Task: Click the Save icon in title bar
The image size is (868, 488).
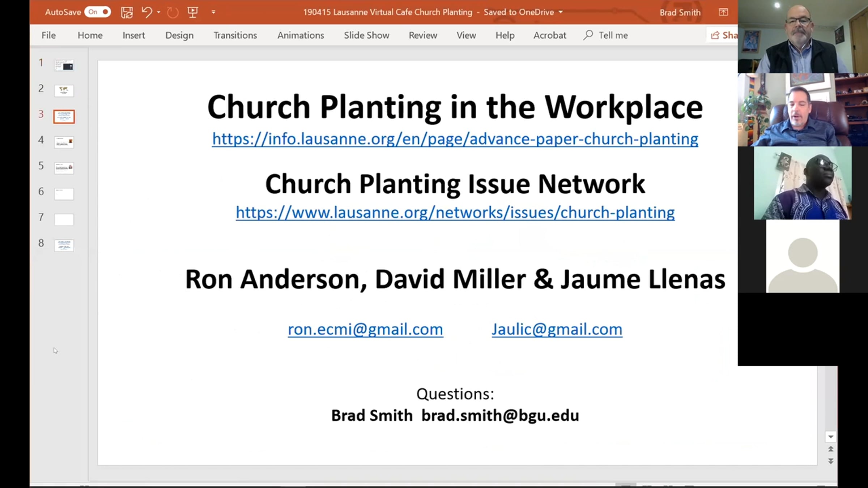Action: point(127,12)
